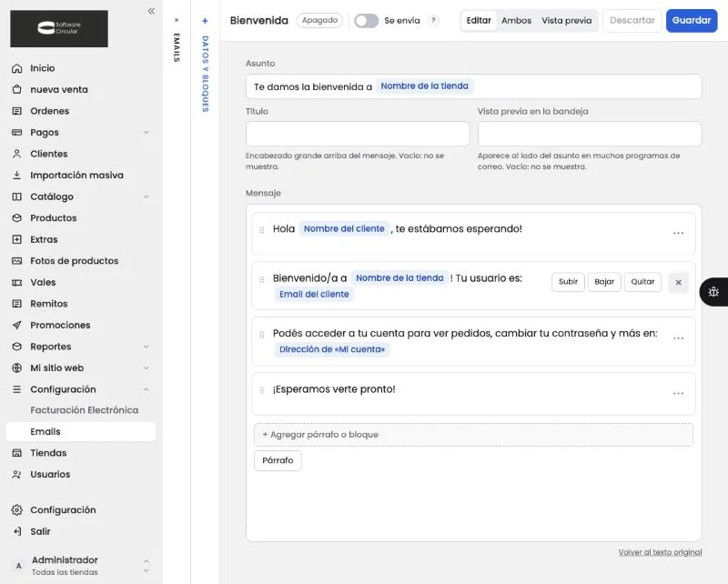Switch to the Ambos view tab

click(x=516, y=20)
